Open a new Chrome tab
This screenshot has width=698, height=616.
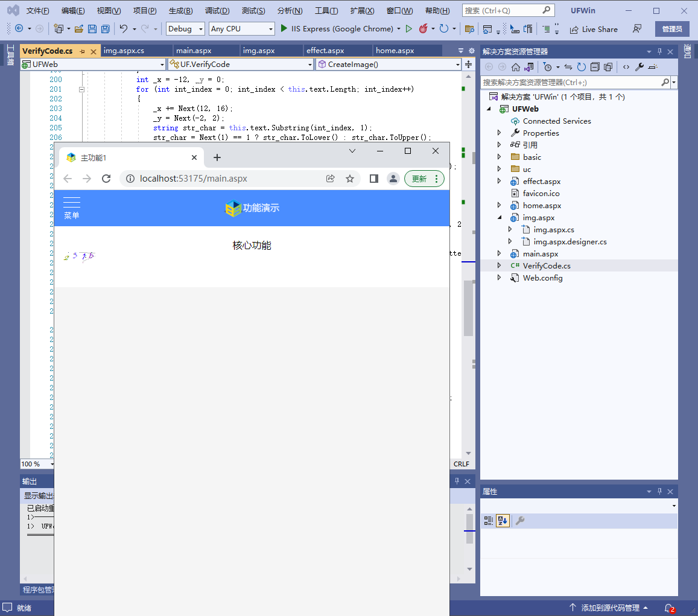point(217,157)
